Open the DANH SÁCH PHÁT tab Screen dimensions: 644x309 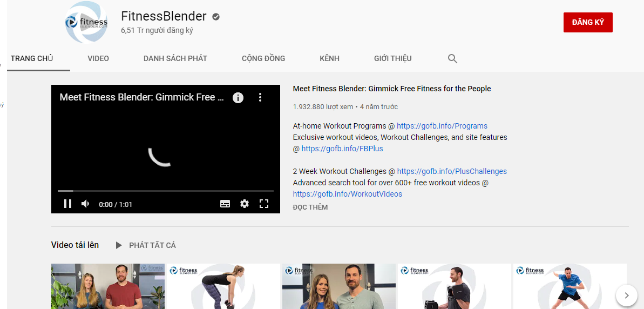coord(175,58)
